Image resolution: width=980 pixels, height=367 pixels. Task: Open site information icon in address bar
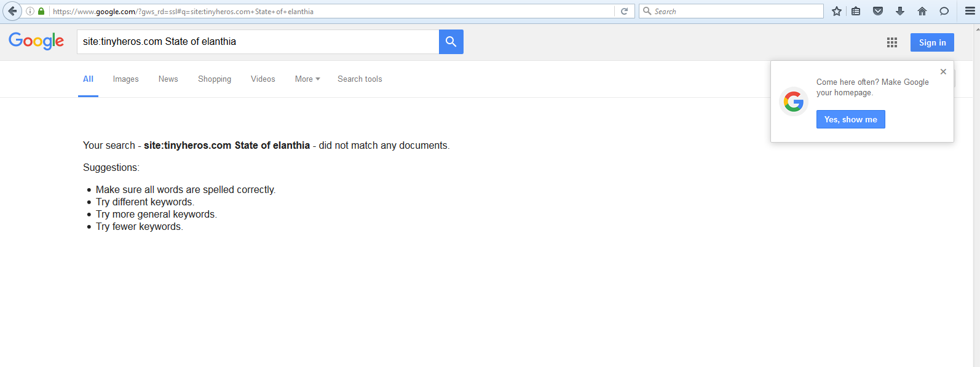(x=30, y=11)
